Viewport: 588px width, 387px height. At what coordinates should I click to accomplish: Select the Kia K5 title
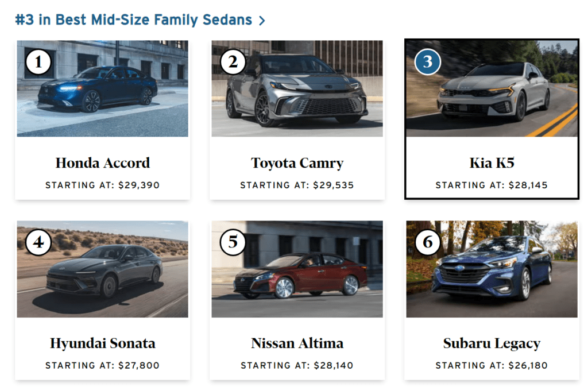[492, 163]
